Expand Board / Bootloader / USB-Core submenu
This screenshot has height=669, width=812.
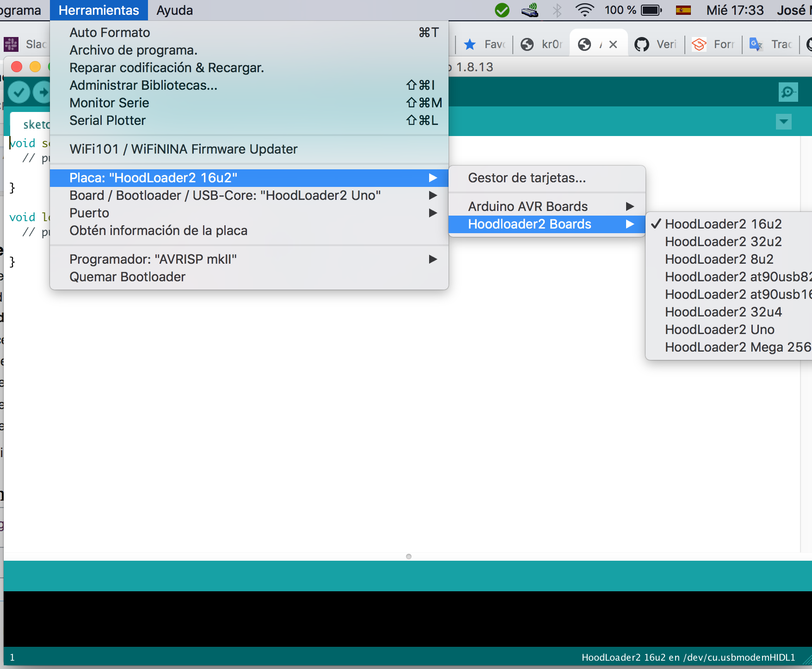pyautogui.click(x=249, y=195)
